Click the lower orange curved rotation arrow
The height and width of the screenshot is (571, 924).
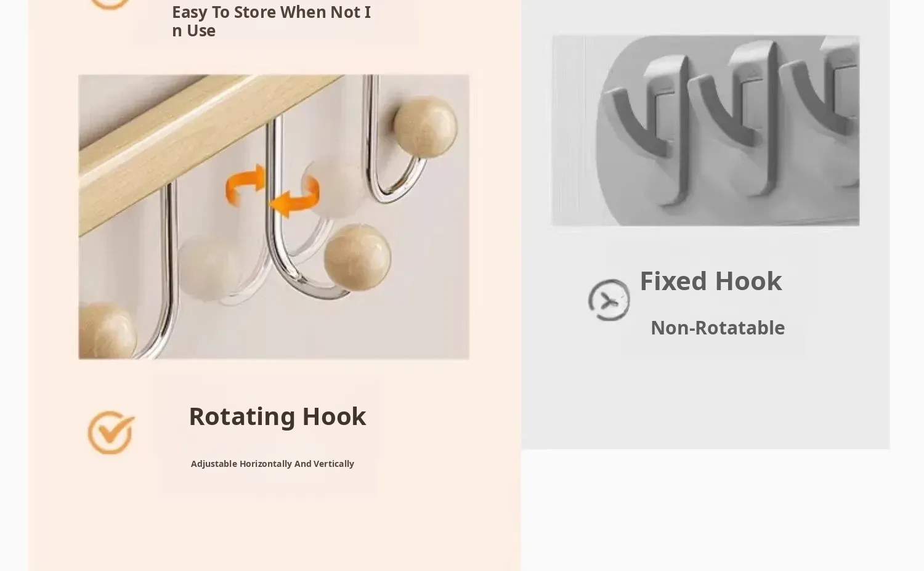(x=295, y=197)
